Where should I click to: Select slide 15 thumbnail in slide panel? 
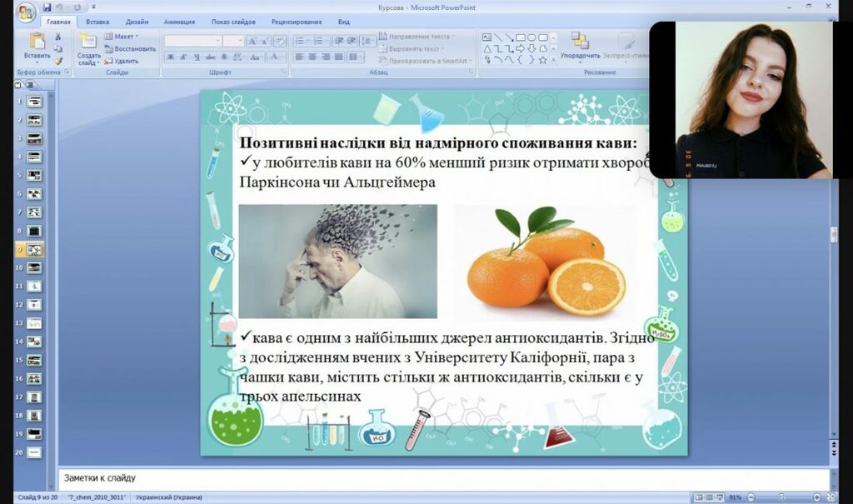34,360
